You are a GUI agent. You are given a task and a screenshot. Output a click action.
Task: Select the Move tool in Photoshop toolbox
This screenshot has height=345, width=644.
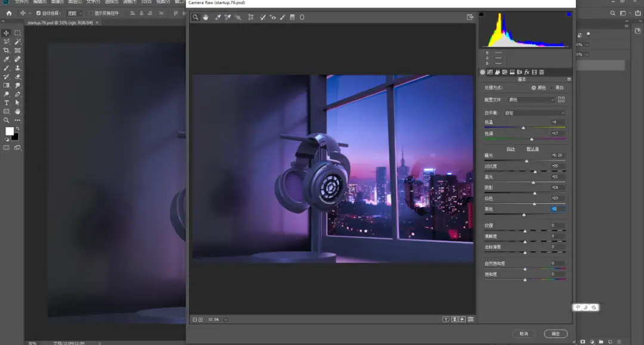pos(6,33)
